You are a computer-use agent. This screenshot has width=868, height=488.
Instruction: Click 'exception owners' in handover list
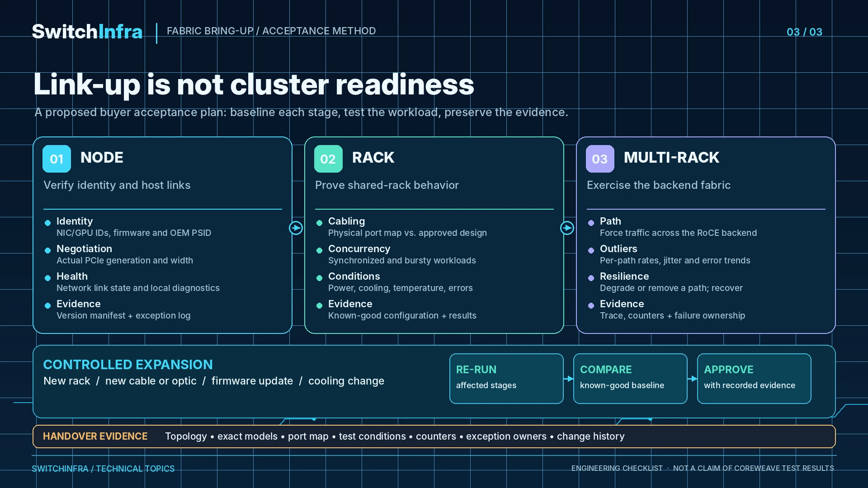506,436
